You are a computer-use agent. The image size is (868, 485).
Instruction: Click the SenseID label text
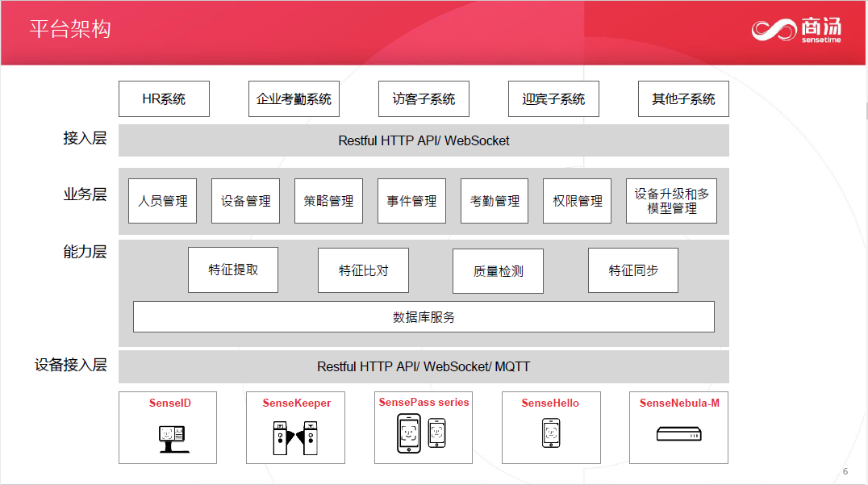click(x=170, y=403)
